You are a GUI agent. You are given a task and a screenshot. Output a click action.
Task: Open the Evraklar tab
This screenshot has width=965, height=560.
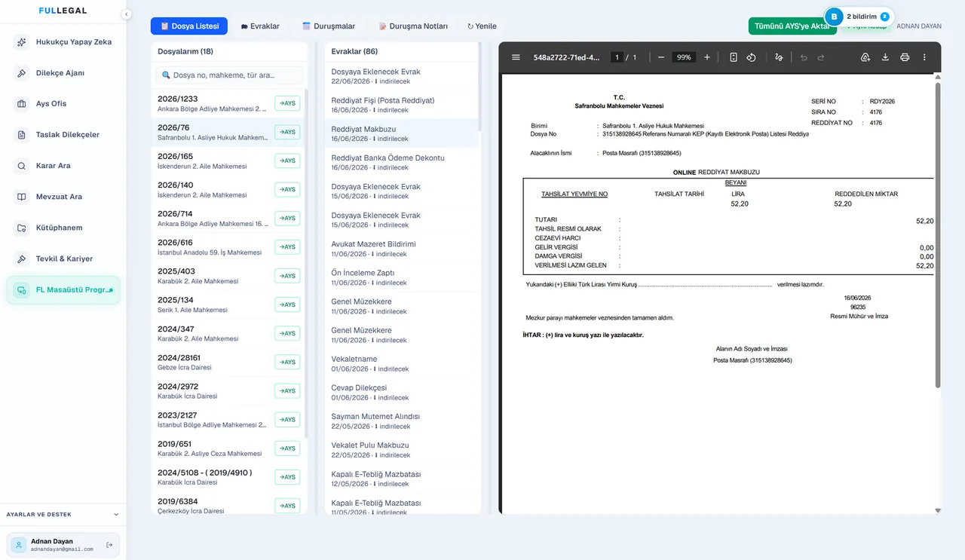coord(260,26)
